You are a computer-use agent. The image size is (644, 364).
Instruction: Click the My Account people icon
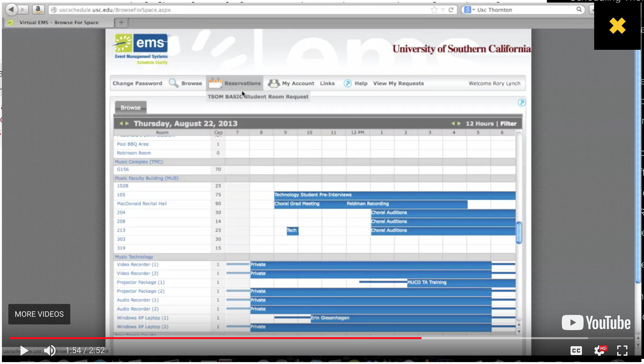click(274, 83)
